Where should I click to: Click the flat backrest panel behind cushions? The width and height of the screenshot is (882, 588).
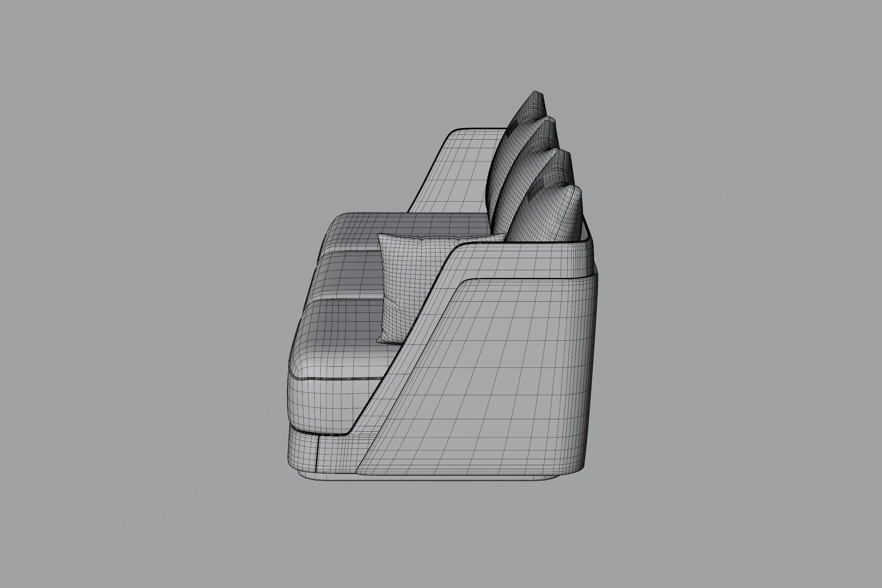click(459, 171)
